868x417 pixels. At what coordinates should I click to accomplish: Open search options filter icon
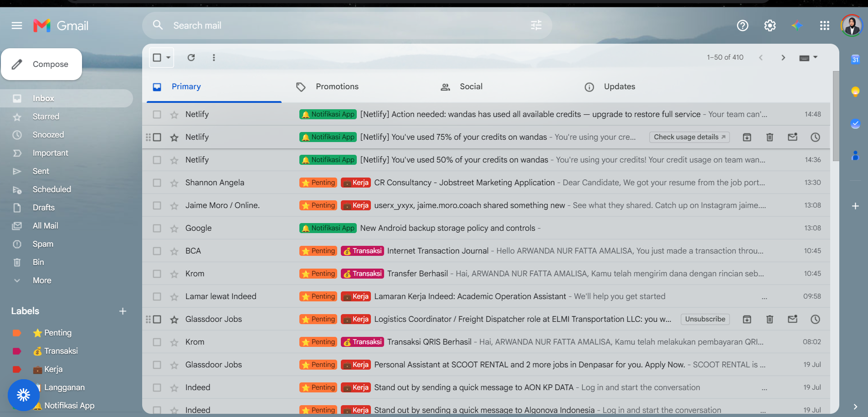536,25
